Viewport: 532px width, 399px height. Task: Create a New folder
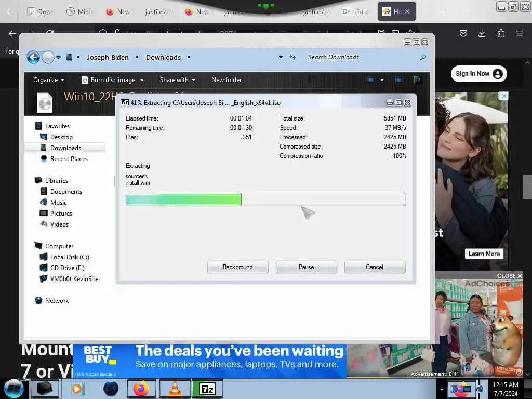tap(227, 80)
